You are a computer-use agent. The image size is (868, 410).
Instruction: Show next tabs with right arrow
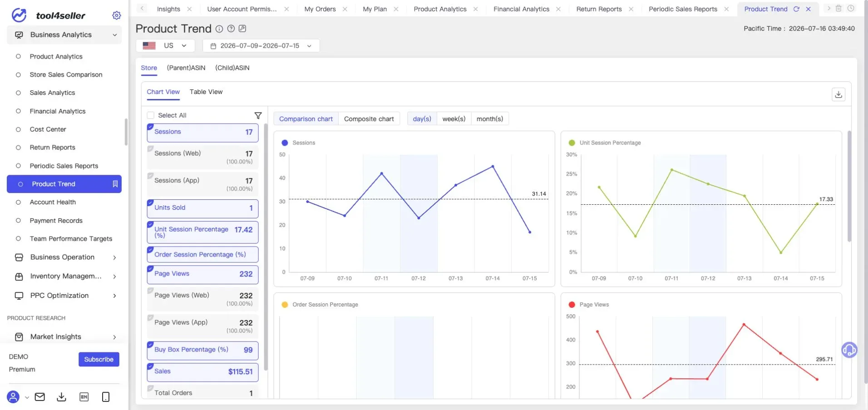coord(829,8)
